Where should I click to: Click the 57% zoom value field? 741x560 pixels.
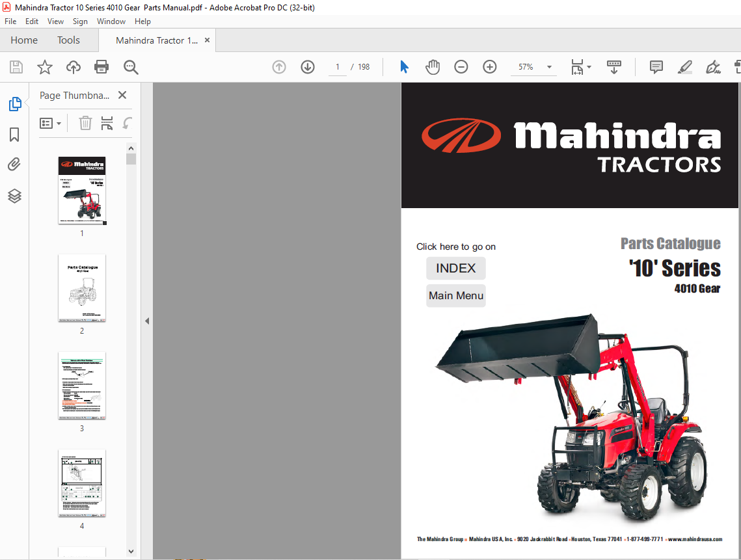(x=526, y=67)
